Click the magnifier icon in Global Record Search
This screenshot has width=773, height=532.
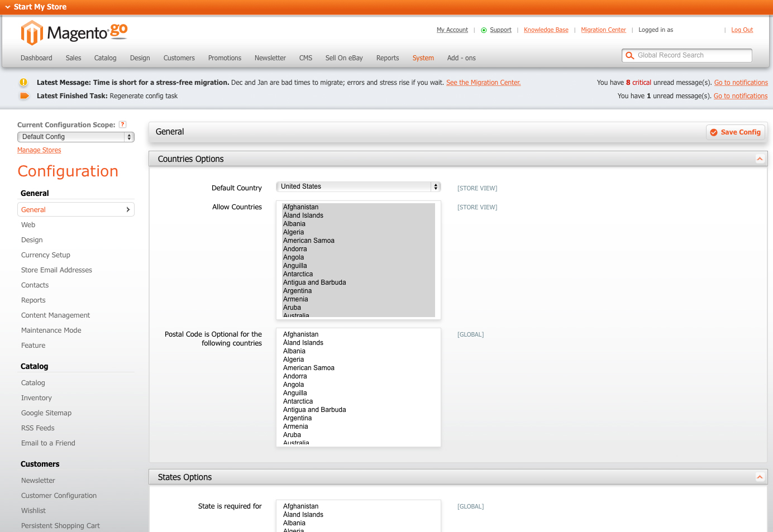coord(630,55)
